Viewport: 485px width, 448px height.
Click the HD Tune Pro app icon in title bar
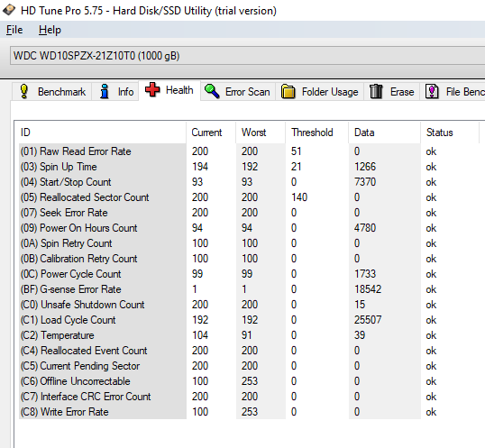9,10
